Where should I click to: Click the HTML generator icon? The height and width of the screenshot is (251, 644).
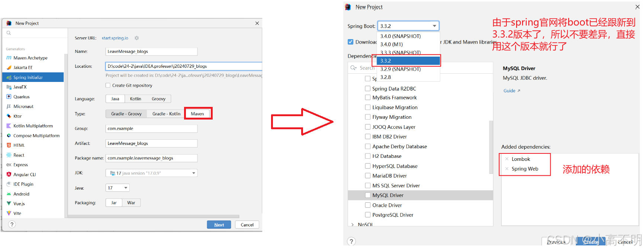pyautogui.click(x=9, y=145)
